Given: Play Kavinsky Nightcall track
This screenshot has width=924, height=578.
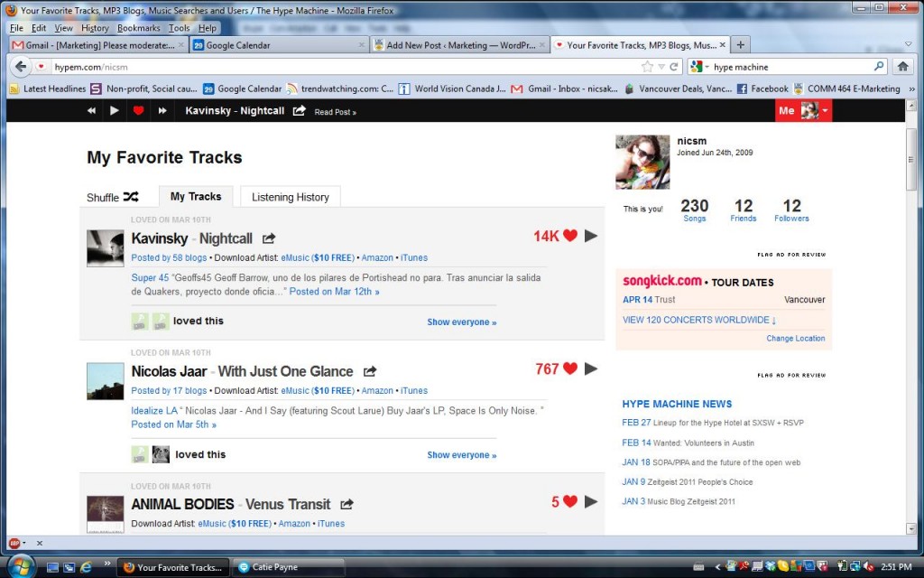Looking at the screenshot, I should (590, 236).
